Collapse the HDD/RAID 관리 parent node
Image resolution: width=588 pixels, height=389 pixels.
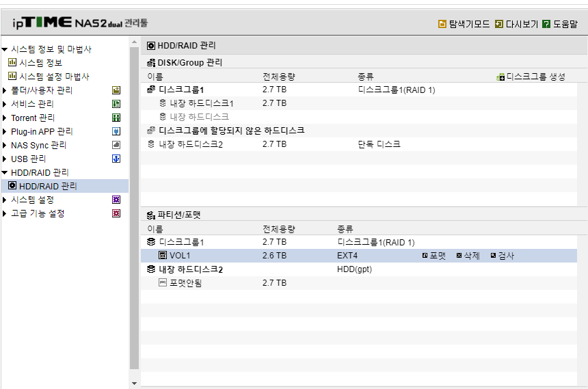tap(5, 172)
